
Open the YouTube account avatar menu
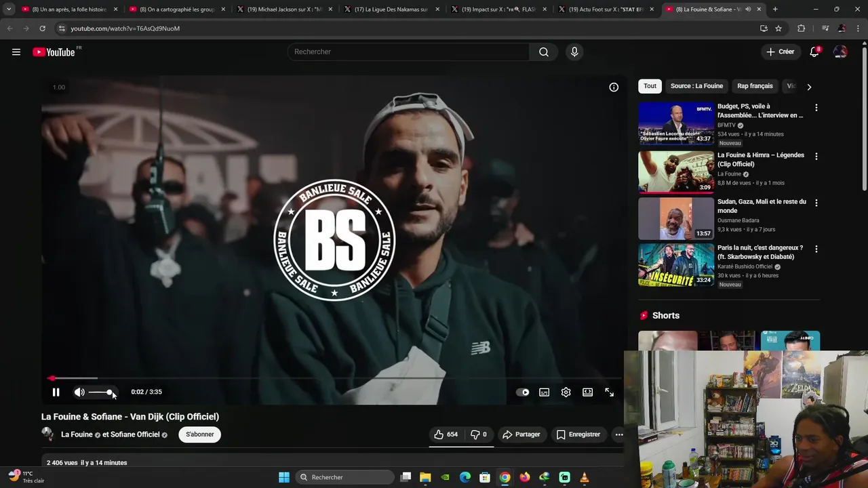(840, 52)
